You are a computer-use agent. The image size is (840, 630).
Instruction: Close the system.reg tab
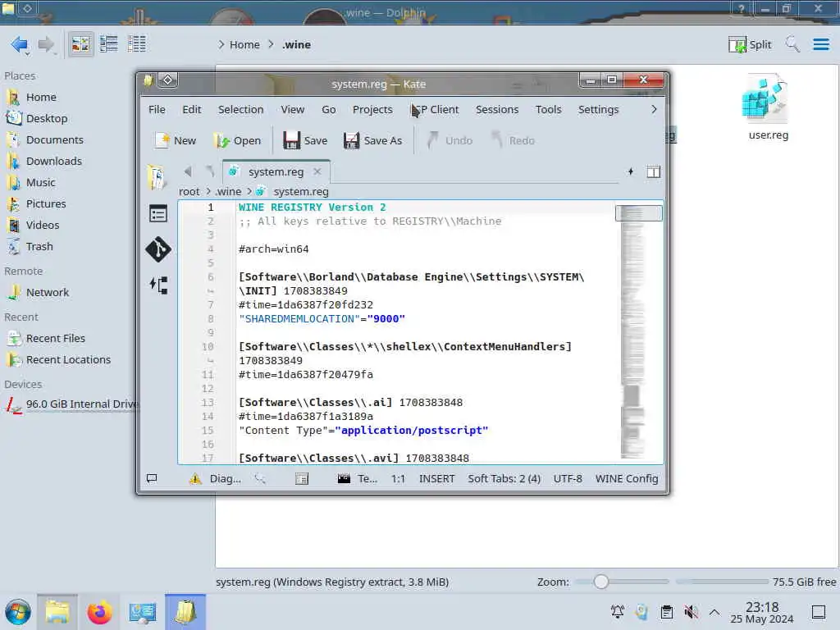[317, 172]
